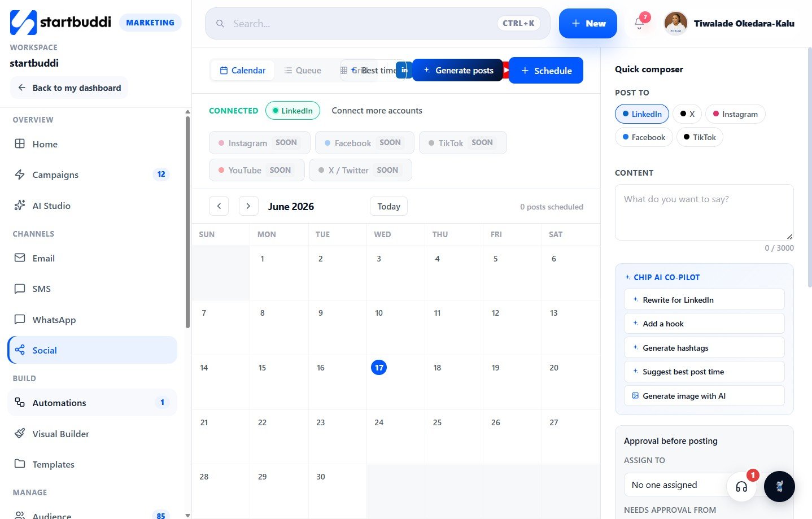Open the Templates section

tap(92, 464)
